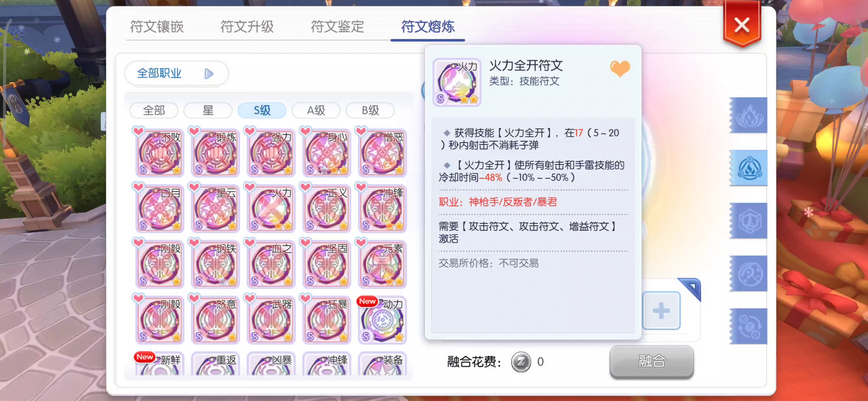
Task: Click the 融合 button
Action: pyautogui.click(x=652, y=361)
